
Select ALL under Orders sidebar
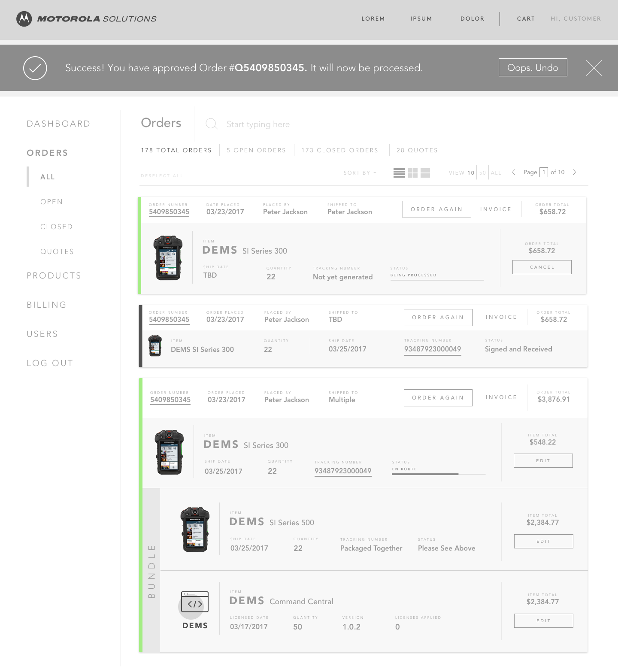click(x=48, y=177)
